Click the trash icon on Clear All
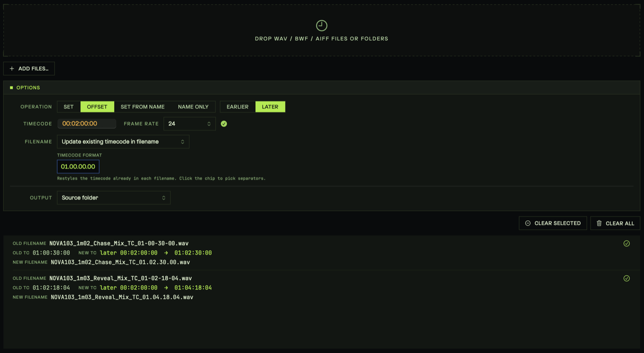Viewport: 644px width, 353px height. pos(599,223)
